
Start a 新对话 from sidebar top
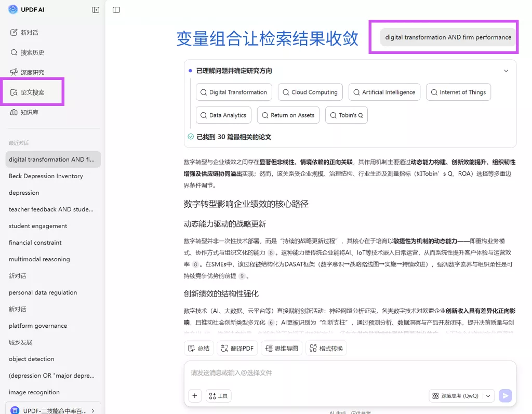coord(29,33)
